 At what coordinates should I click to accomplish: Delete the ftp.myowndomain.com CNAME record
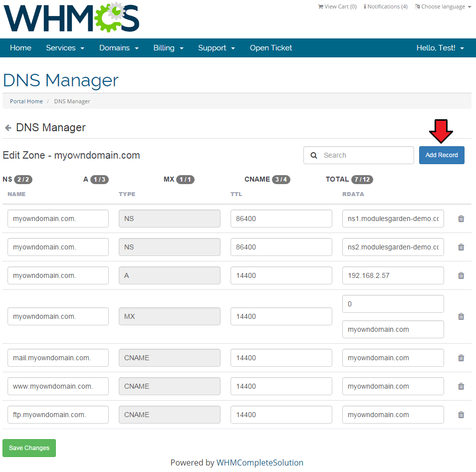[x=461, y=415]
